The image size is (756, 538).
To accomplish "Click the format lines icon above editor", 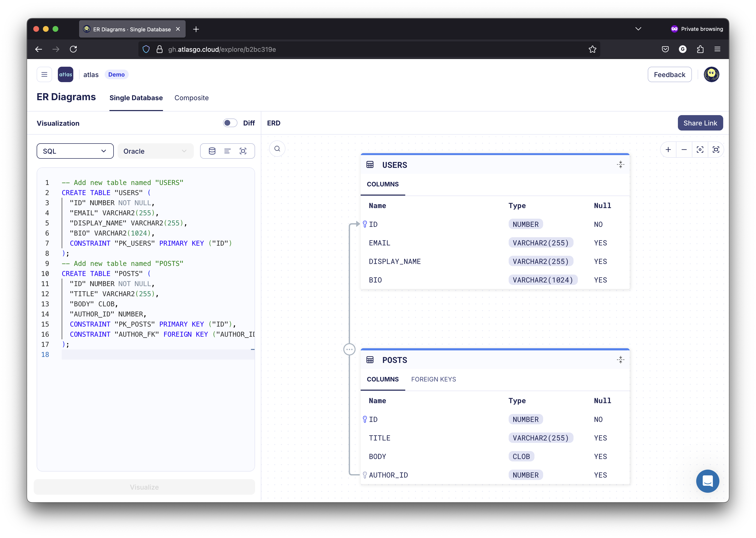I will point(228,151).
